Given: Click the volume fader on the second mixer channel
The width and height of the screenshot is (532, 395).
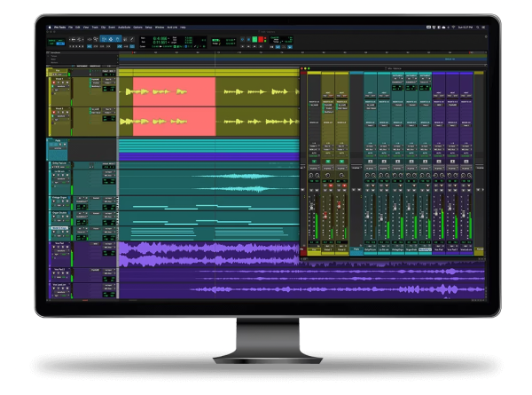Looking at the screenshot, I should [325, 213].
